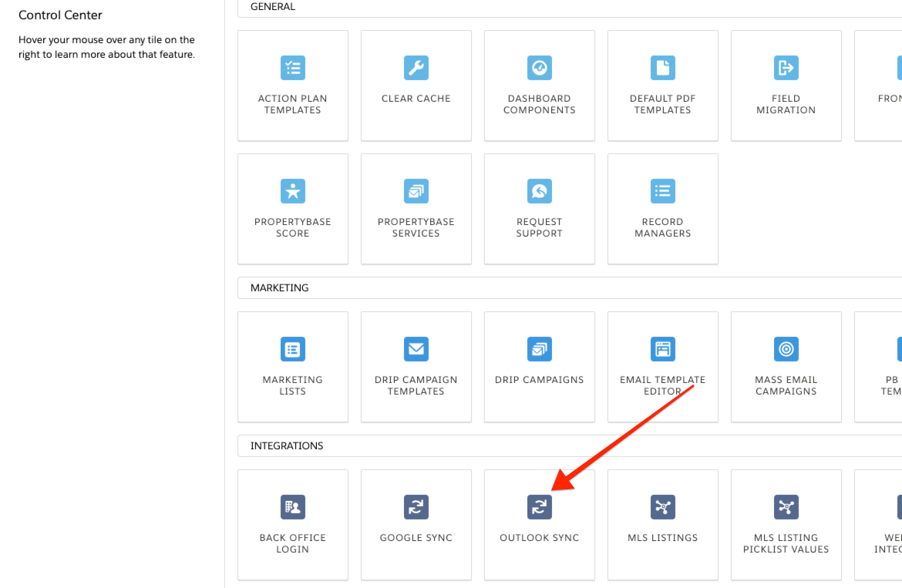
Task: Select the Default PDF Templates document icon
Action: coord(663,68)
